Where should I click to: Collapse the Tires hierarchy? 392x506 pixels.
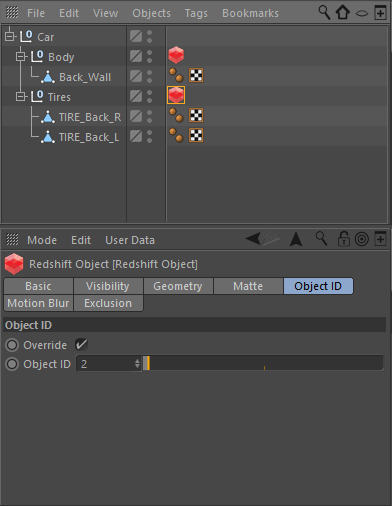point(21,97)
